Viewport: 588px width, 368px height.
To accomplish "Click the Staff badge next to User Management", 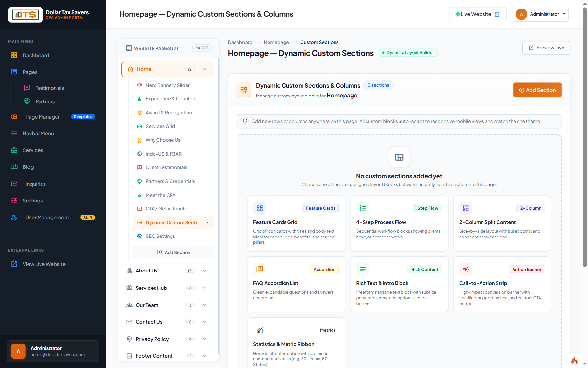I will pyautogui.click(x=88, y=218).
